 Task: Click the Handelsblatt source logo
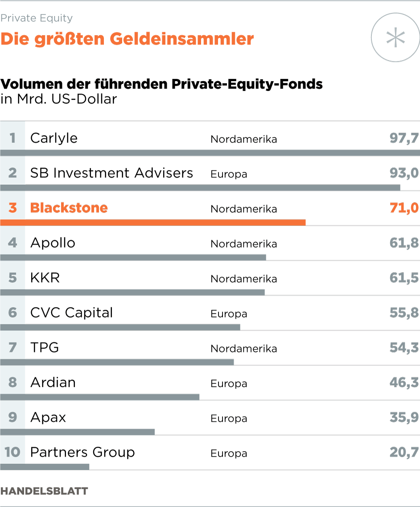click(44, 491)
